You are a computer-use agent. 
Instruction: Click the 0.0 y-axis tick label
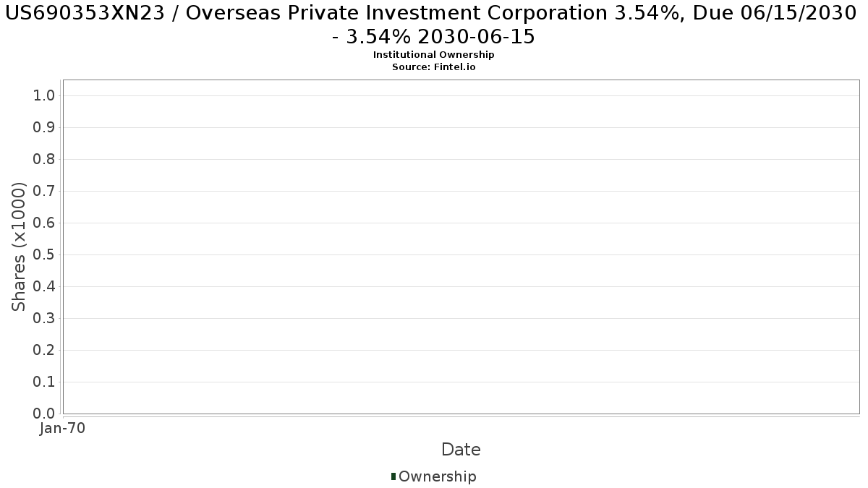click(44, 414)
